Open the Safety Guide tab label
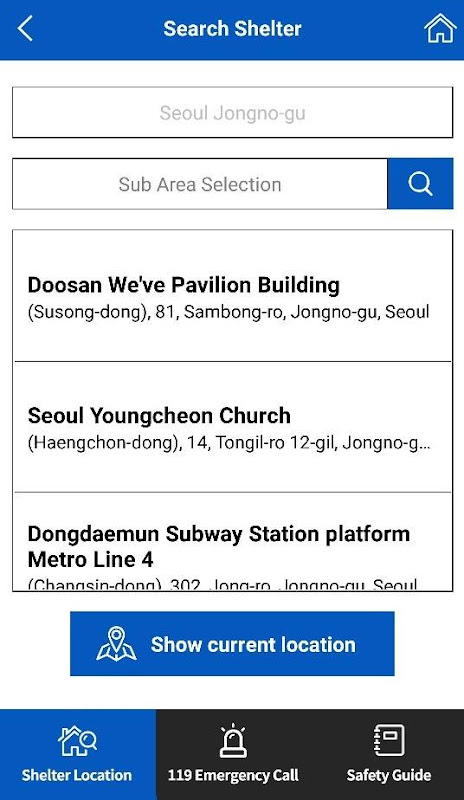The image size is (464, 800). pyautogui.click(x=389, y=775)
